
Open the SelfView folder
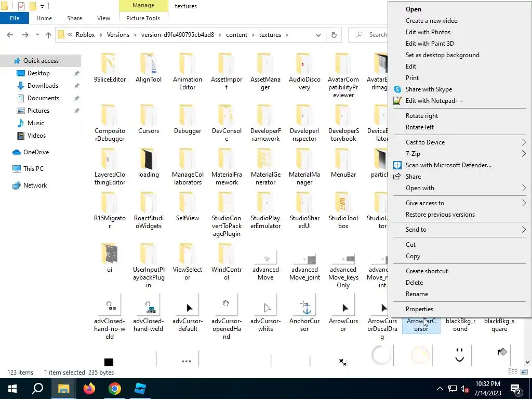187,206
